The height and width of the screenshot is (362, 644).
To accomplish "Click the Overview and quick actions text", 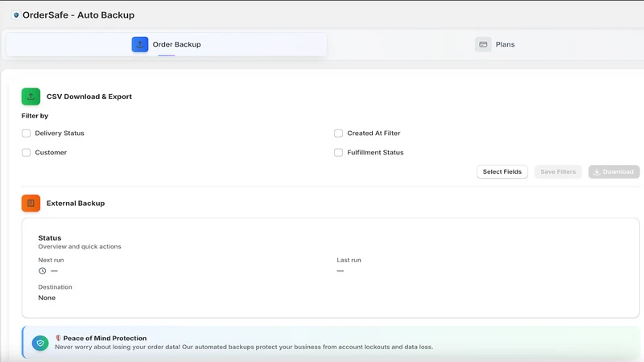I will 80,247.
